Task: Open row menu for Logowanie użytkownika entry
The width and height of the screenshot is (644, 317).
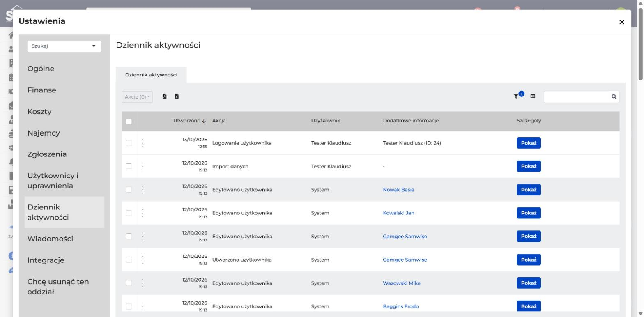Action: 143,143
